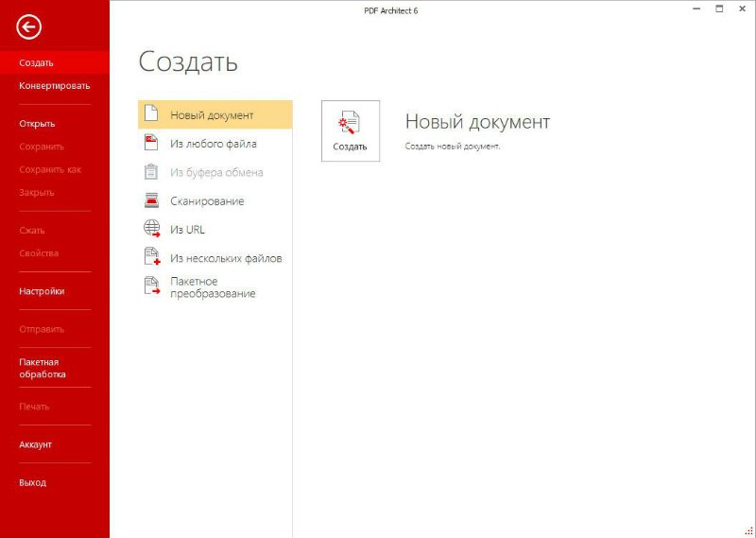Minimize the PDF Architect window
Image resolution: width=756 pixels, height=538 pixels.
tap(696, 9)
